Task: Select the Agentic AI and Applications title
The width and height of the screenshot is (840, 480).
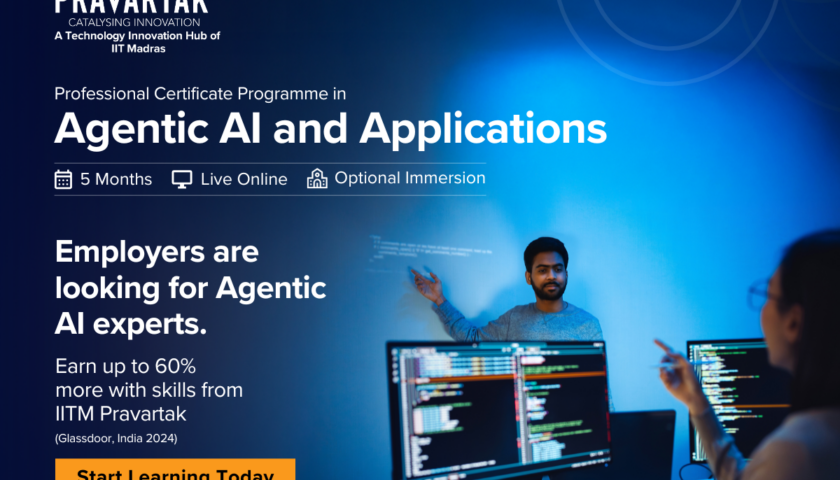Action: point(330,129)
